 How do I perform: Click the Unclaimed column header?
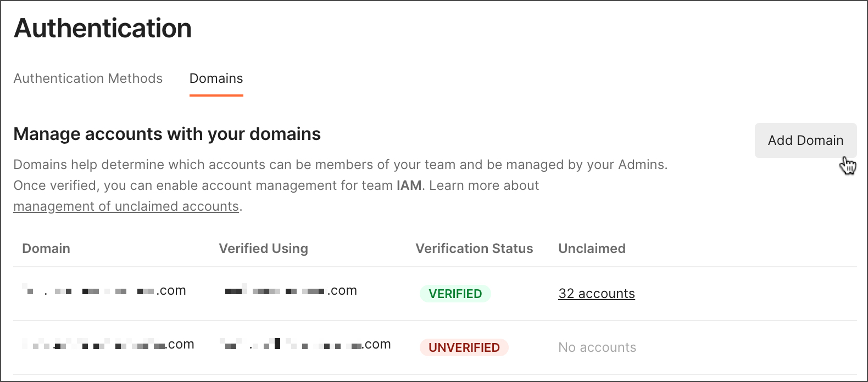(592, 248)
